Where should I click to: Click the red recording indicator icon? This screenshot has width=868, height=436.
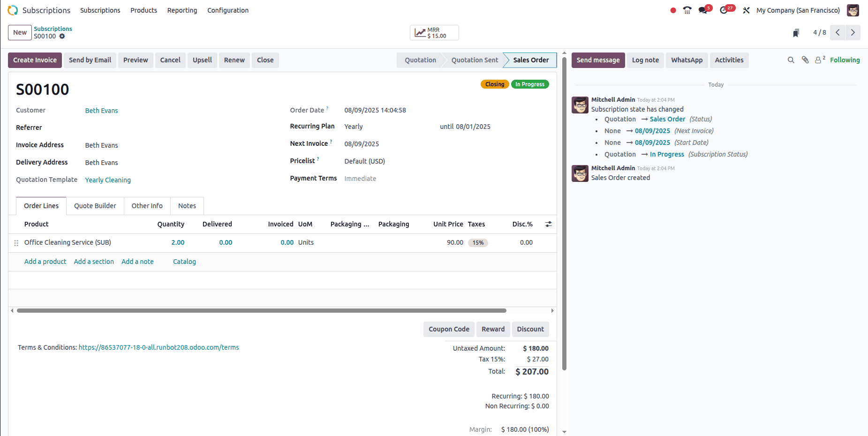coord(673,10)
